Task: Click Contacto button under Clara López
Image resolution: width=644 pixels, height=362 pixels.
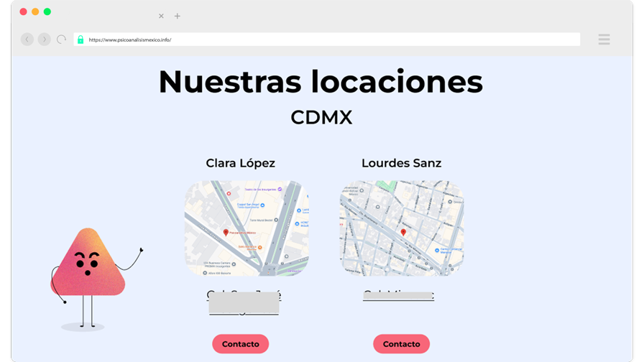Action: [x=241, y=344]
